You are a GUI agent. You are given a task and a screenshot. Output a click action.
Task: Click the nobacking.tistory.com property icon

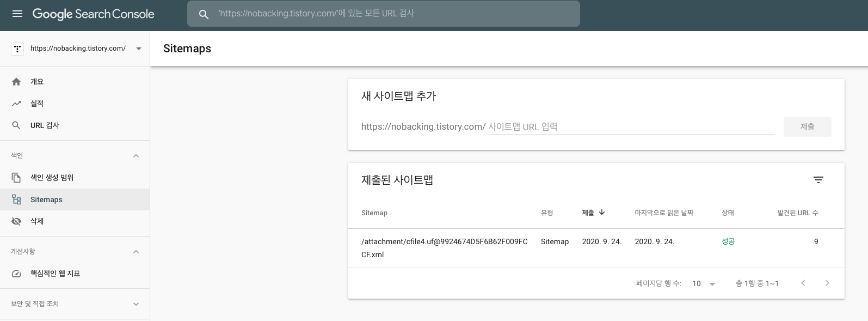click(17, 49)
